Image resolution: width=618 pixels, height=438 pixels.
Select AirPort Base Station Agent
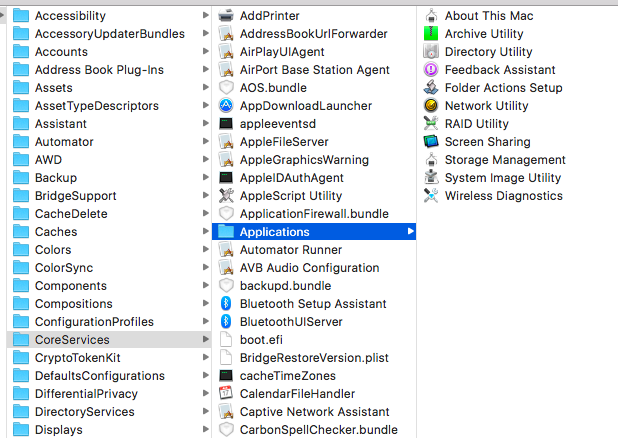coord(314,70)
